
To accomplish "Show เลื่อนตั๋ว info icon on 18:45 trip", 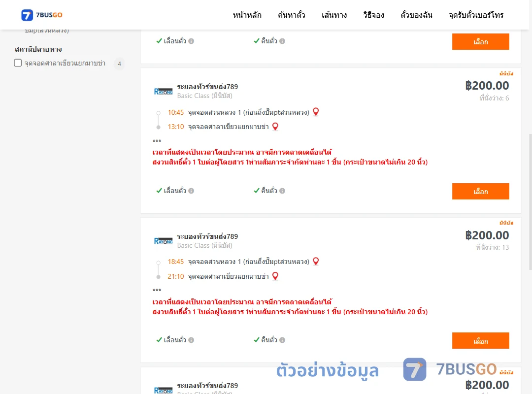I will [191, 340].
